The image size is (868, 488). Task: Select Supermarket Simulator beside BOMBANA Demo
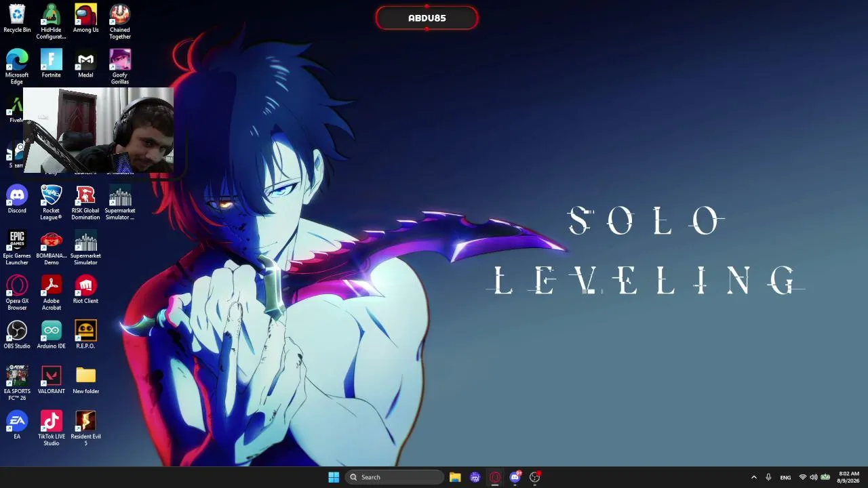pos(85,247)
